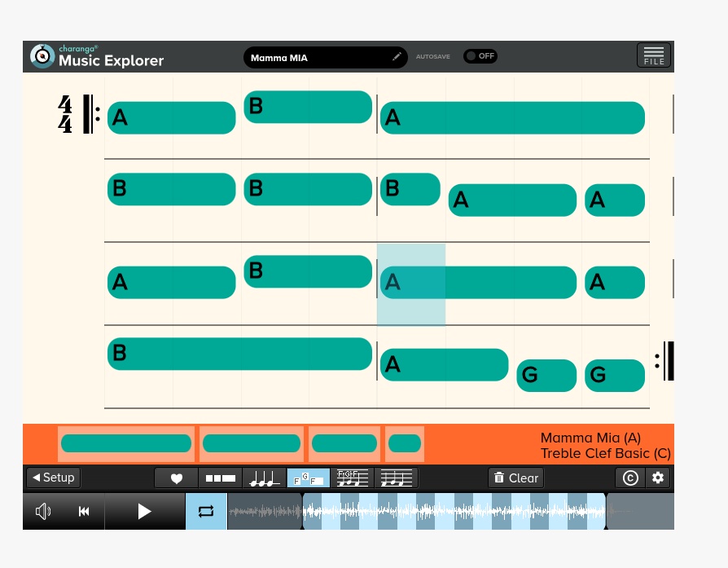This screenshot has height=568, width=728.
Task: Select the note-name blocks view
Action: tap(309, 478)
